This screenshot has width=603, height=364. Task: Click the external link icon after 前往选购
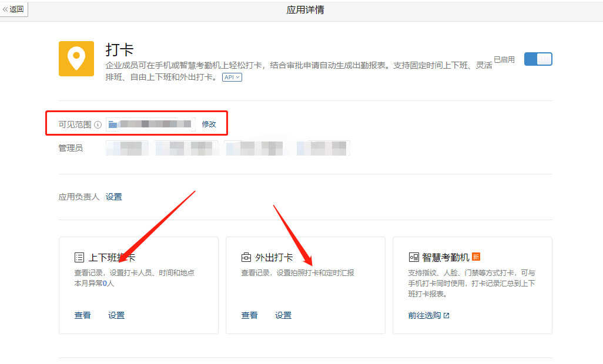446,316
